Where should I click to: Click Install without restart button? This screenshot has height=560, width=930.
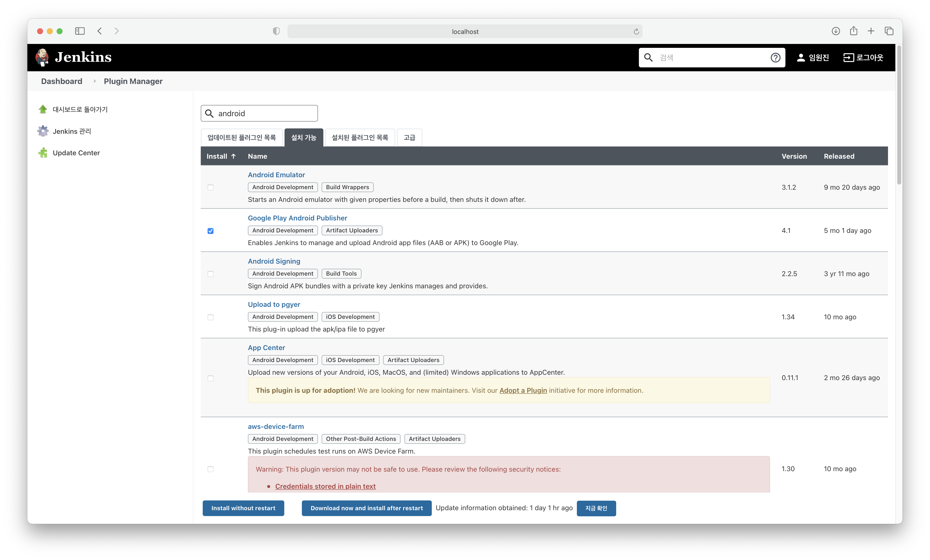(x=243, y=508)
